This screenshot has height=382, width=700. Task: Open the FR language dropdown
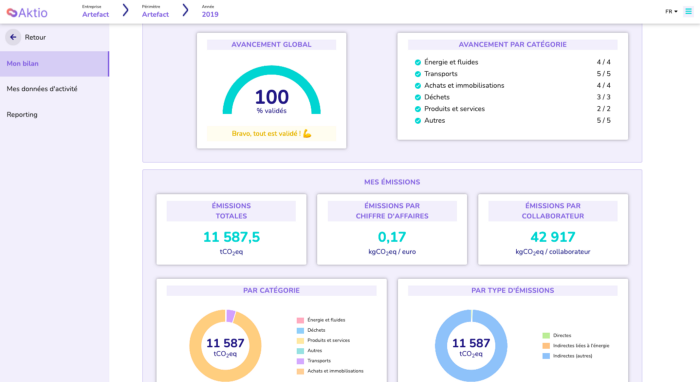(x=671, y=12)
